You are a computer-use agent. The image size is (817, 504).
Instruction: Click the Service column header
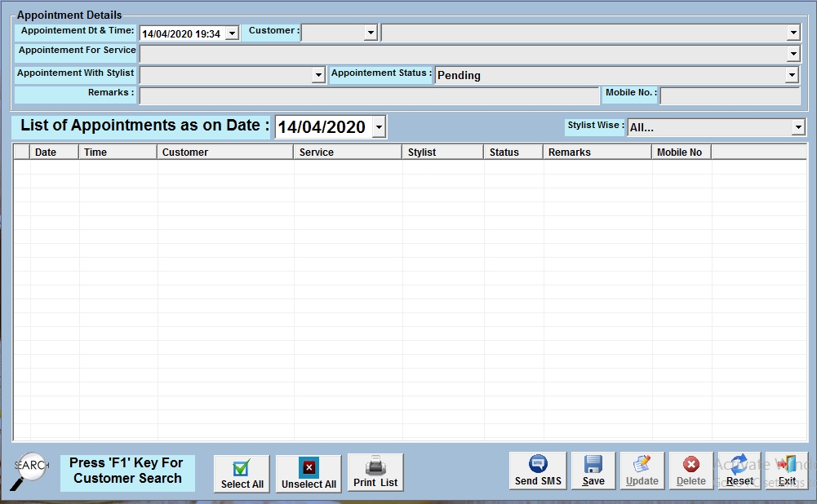[x=348, y=152]
